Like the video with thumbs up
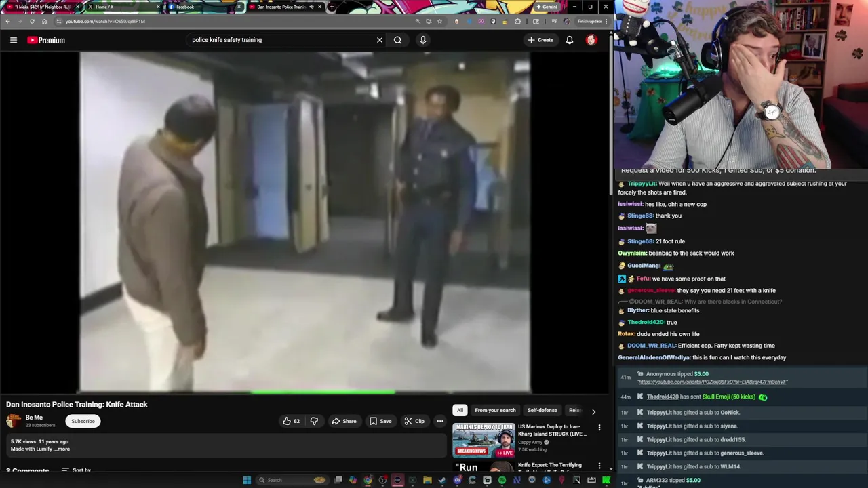 point(292,421)
